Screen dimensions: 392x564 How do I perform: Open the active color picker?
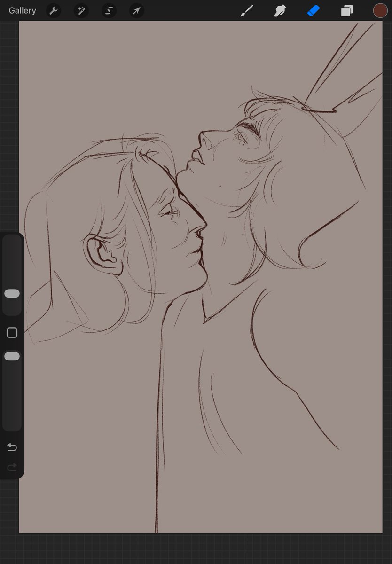(x=380, y=10)
